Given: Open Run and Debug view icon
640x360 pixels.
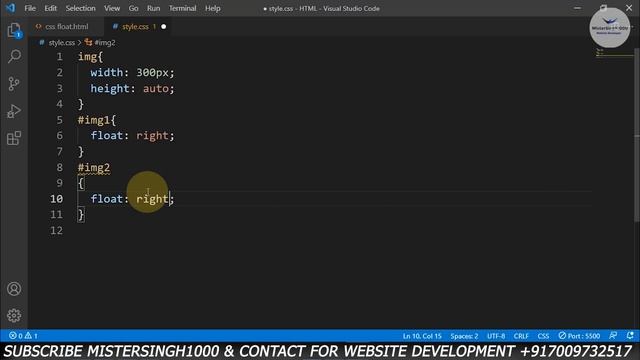Looking at the screenshot, I should coord(14,111).
